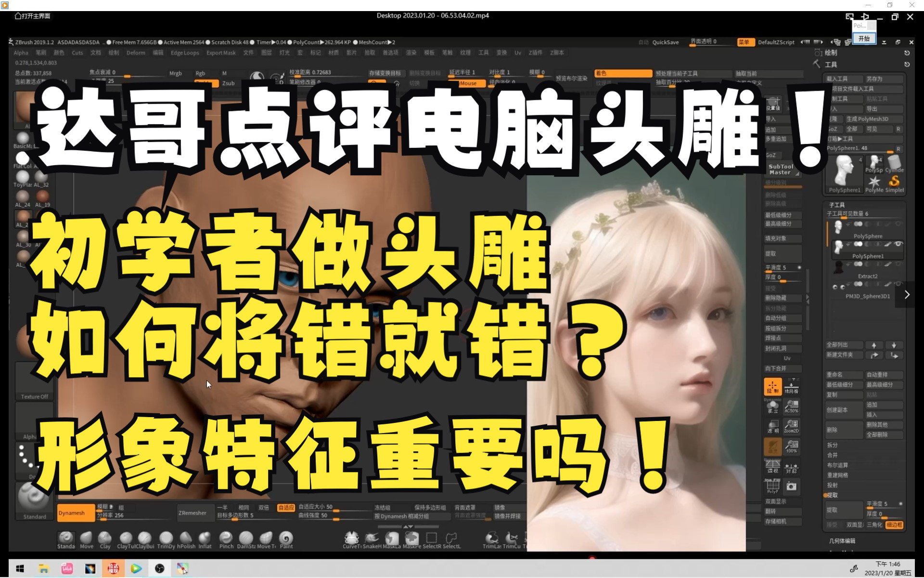Click the PolyF icon on right shelf
924x578 pixels.
point(773,486)
